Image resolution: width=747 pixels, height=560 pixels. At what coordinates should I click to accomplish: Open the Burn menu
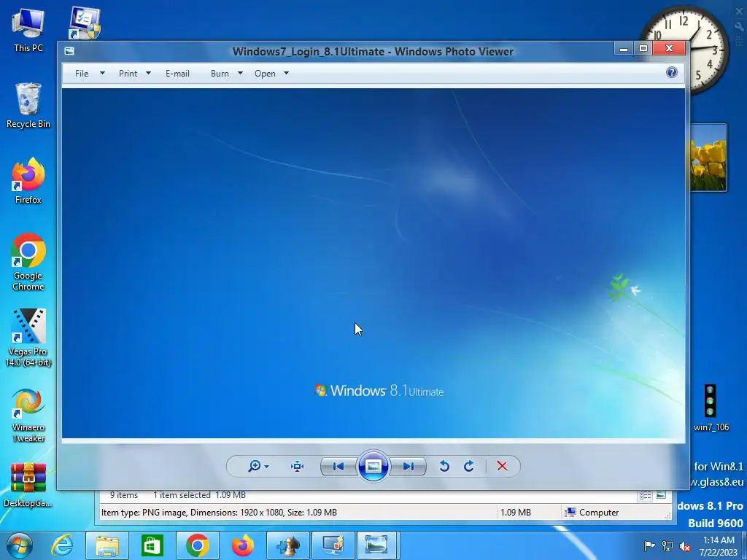220,74
